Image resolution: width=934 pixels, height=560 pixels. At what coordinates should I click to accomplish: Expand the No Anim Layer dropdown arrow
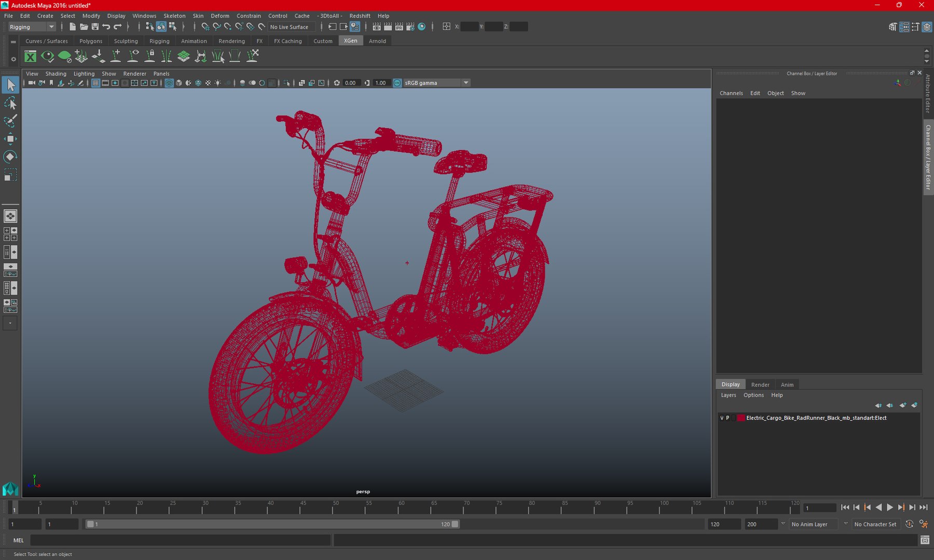(x=784, y=524)
